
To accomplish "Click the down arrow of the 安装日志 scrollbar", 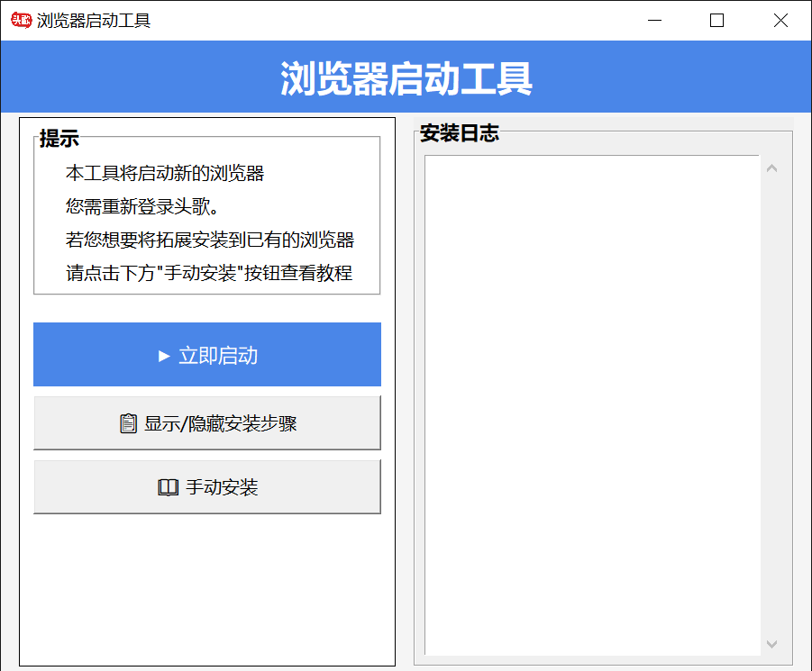I will 771,645.
